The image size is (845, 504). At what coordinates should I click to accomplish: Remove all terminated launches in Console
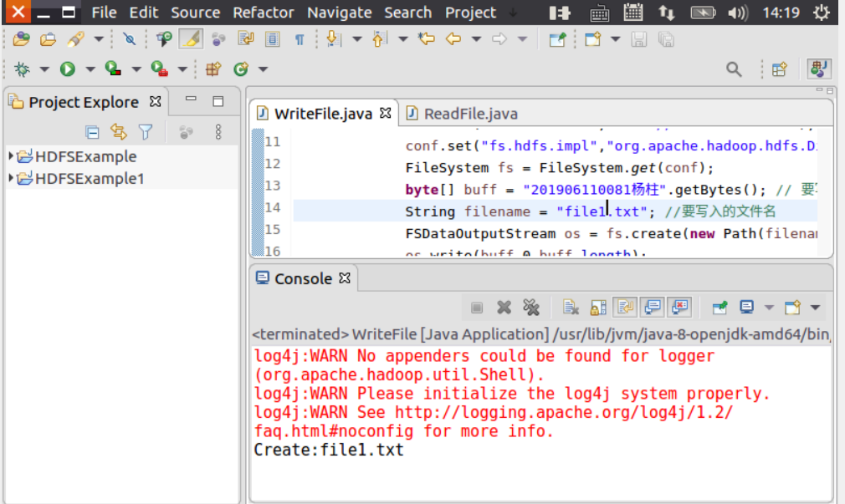point(530,308)
